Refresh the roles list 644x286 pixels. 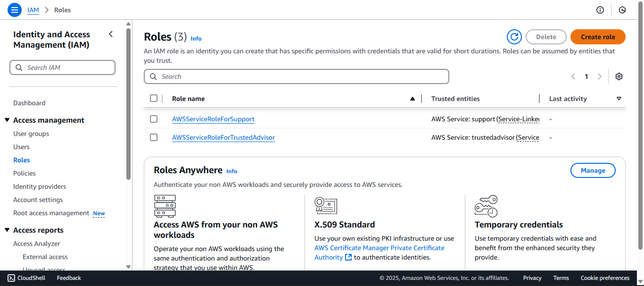point(514,37)
